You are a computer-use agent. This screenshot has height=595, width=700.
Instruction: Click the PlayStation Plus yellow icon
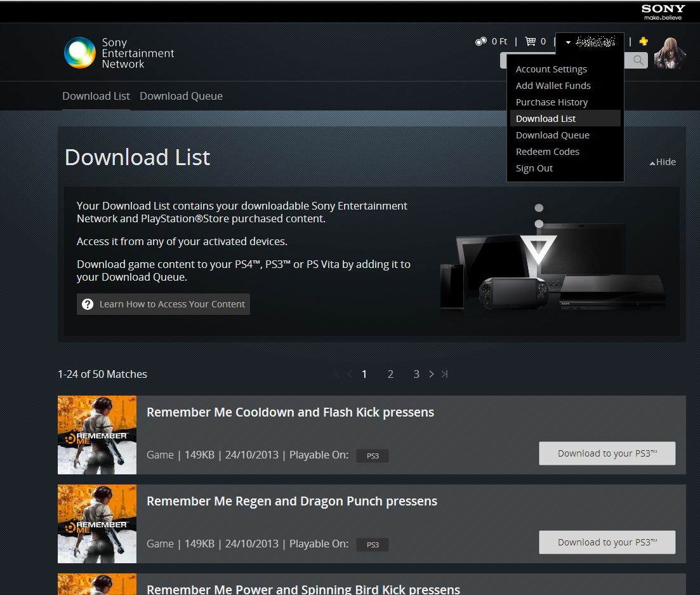coord(644,41)
